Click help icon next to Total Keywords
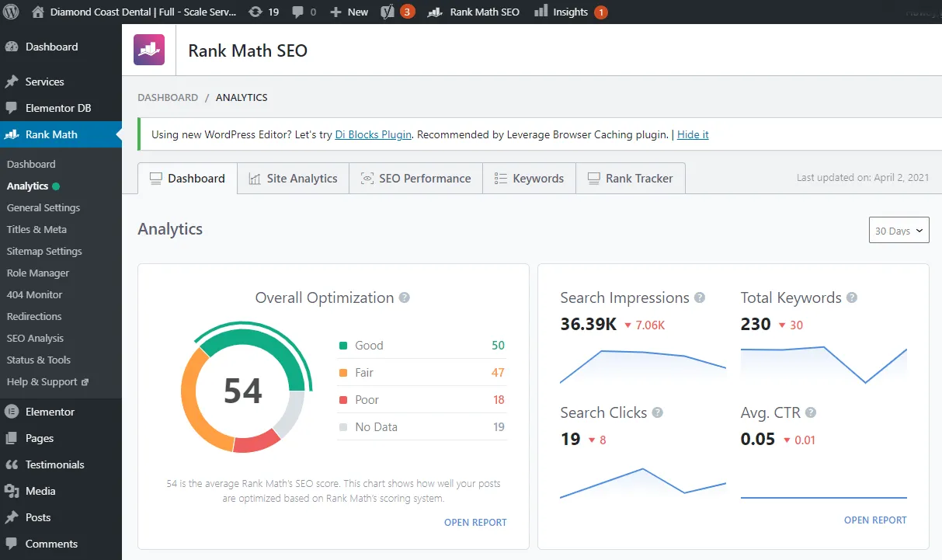 852,297
